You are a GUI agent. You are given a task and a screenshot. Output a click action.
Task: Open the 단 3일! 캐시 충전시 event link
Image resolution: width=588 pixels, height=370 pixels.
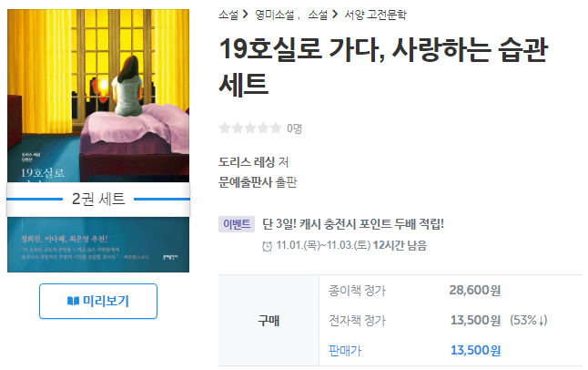click(x=353, y=224)
